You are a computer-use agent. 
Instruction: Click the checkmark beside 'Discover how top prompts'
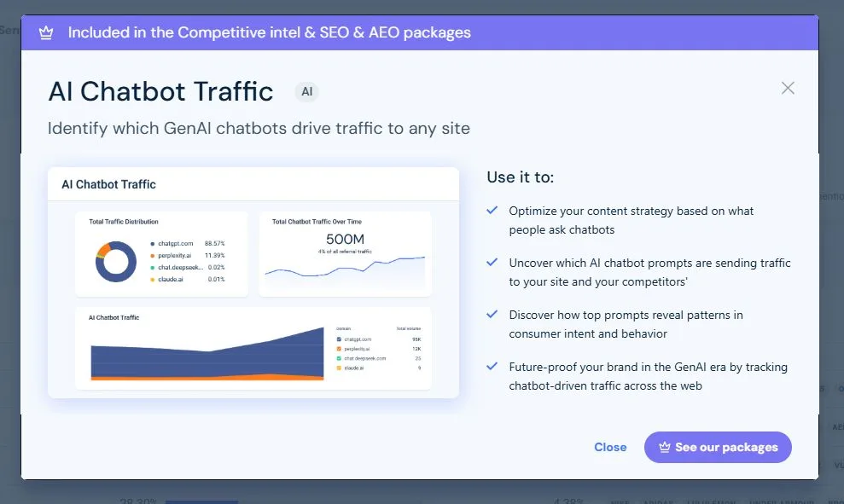pos(492,315)
